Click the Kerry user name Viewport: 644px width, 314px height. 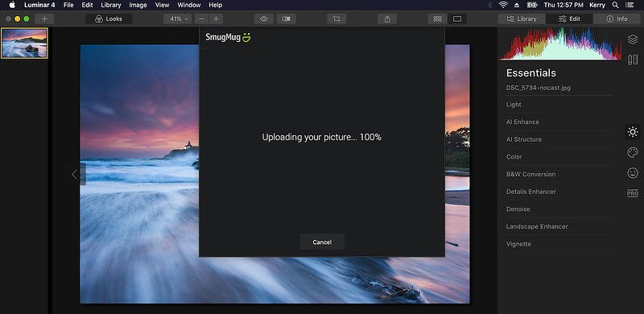pyautogui.click(x=597, y=5)
